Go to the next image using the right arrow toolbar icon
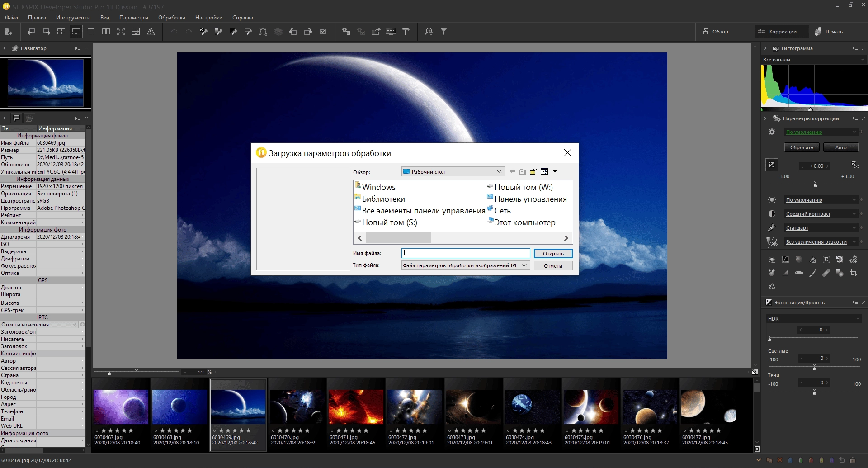The width and height of the screenshot is (868, 468). point(46,32)
